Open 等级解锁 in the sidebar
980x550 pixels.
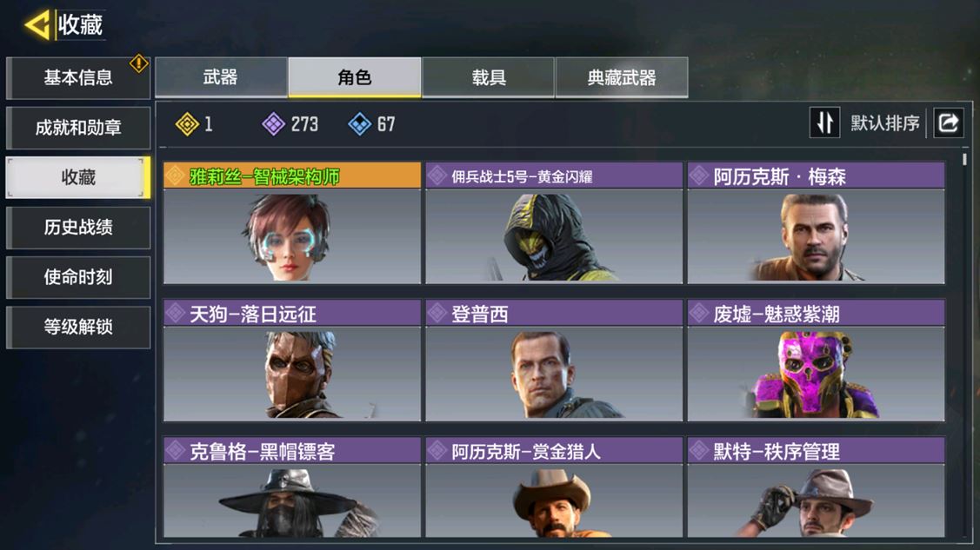coord(78,327)
